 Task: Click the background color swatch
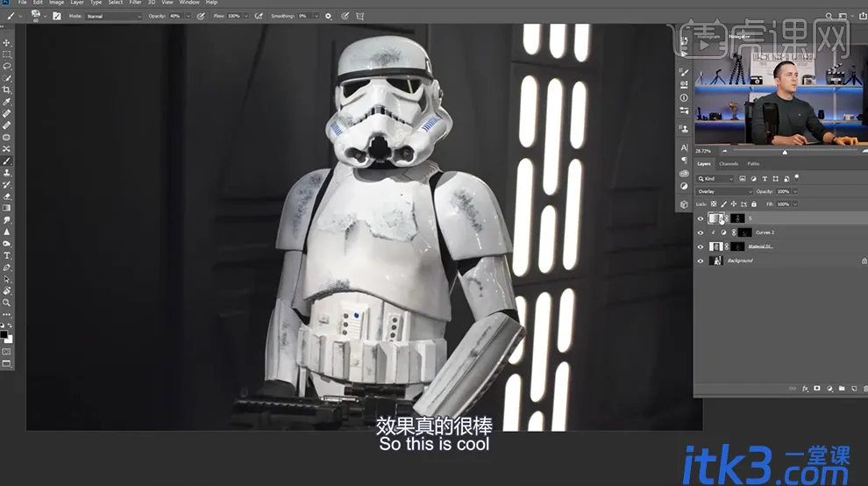(x=9, y=339)
